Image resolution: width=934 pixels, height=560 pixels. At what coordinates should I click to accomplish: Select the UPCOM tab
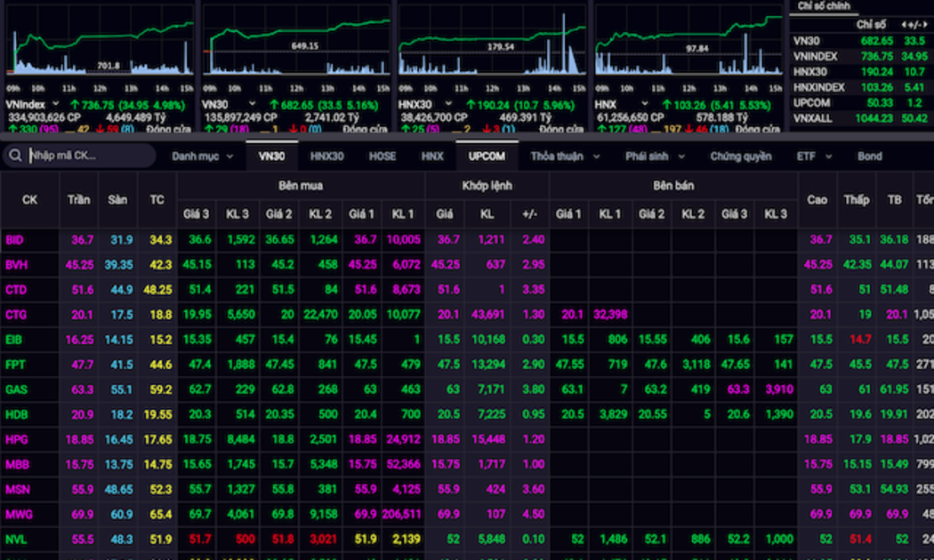pyautogui.click(x=487, y=156)
